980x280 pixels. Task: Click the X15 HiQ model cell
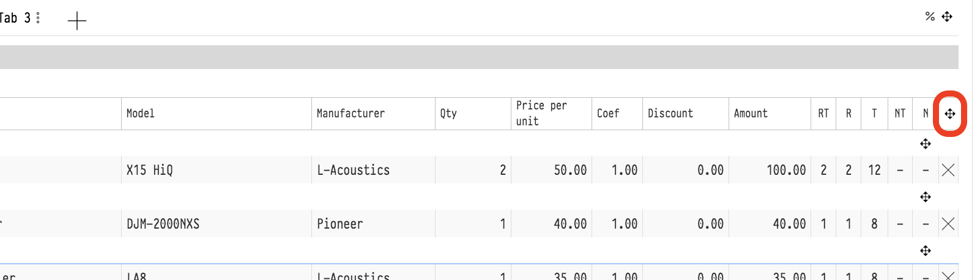pyautogui.click(x=150, y=170)
